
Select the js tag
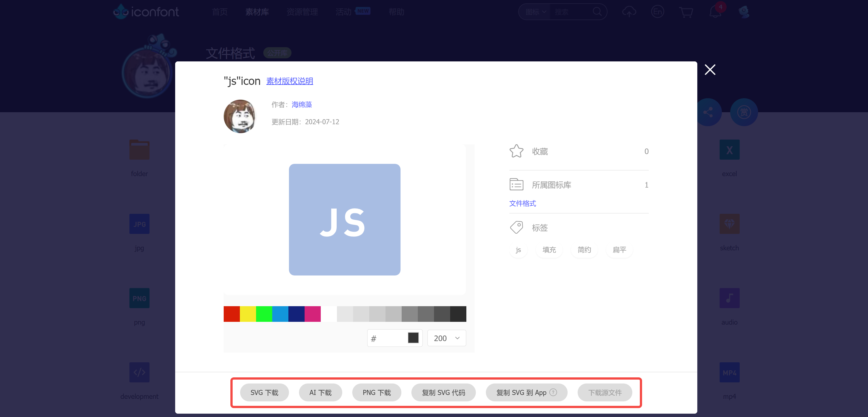[x=518, y=250]
